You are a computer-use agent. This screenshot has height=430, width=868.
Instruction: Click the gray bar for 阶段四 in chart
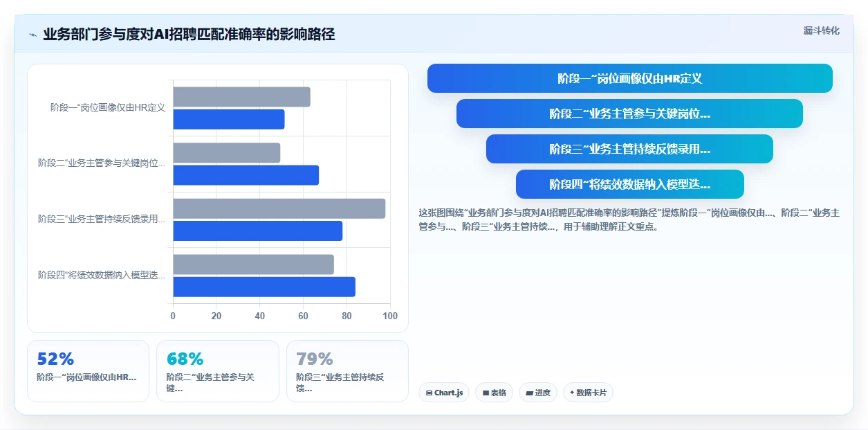point(253,265)
